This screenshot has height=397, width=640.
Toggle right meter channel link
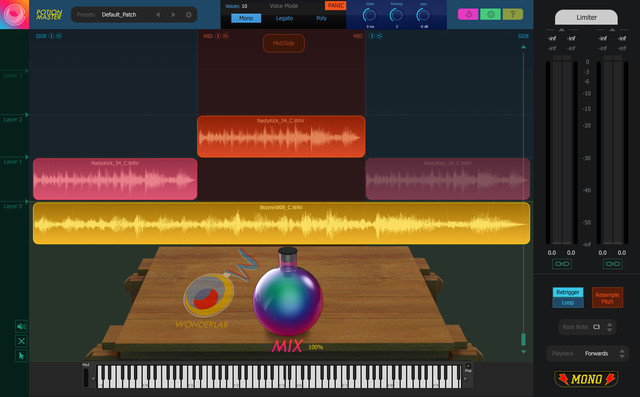click(613, 264)
